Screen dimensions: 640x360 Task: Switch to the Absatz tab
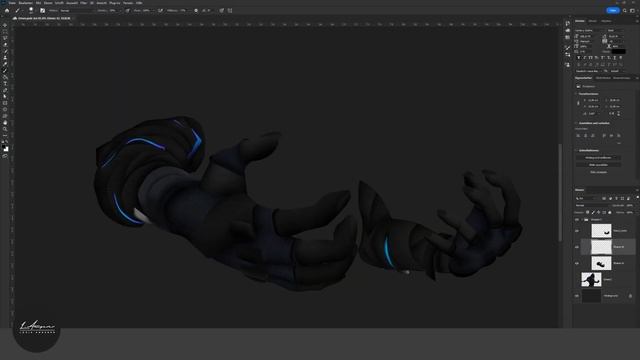tap(592, 21)
